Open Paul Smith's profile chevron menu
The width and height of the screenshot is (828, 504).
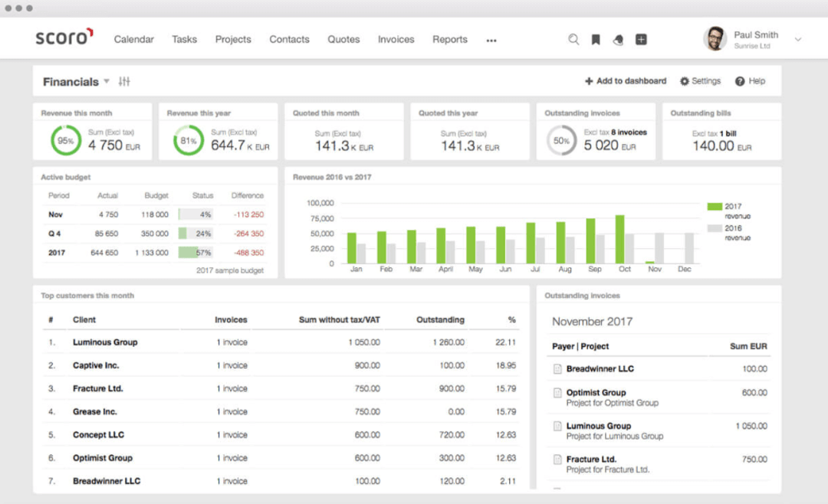tap(800, 38)
